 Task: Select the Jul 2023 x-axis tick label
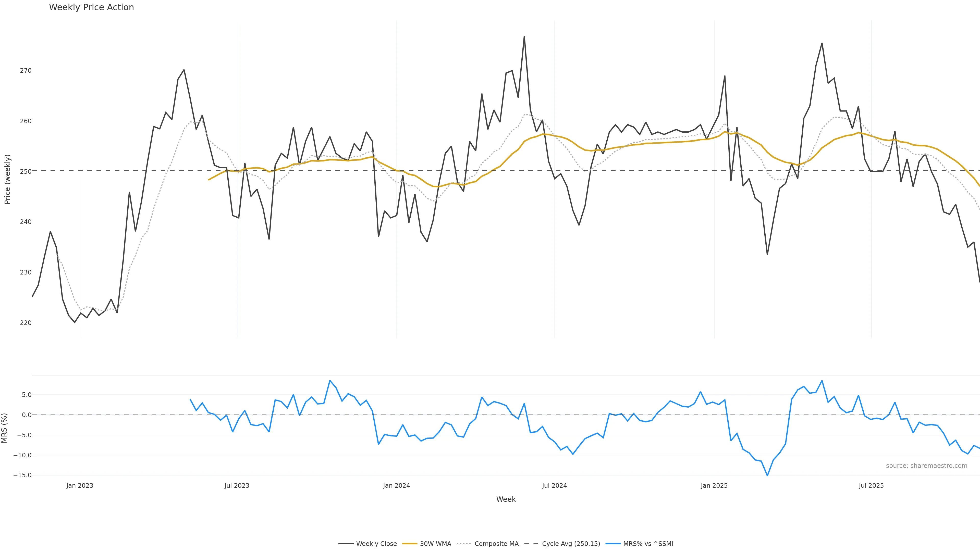click(237, 486)
